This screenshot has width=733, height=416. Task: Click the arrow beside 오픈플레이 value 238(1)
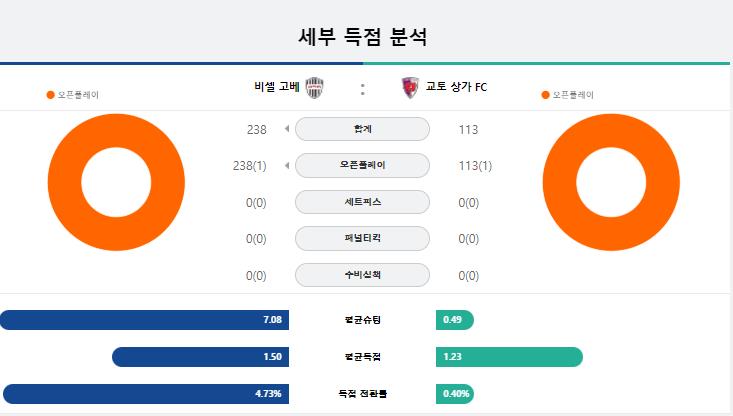287,165
